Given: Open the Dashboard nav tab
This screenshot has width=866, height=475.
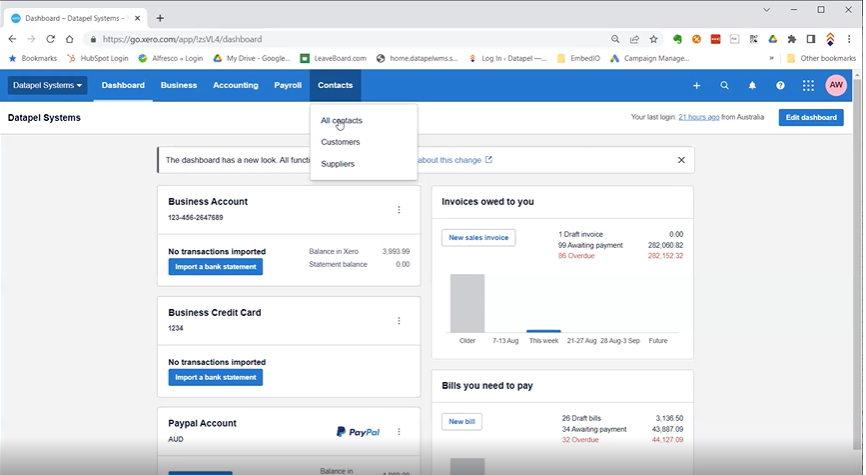Looking at the screenshot, I should click(x=123, y=86).
